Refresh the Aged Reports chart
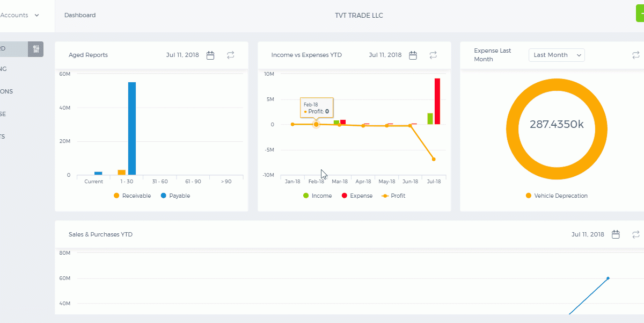The width and height of the screenshot is (644, 323). pos(231,55)
